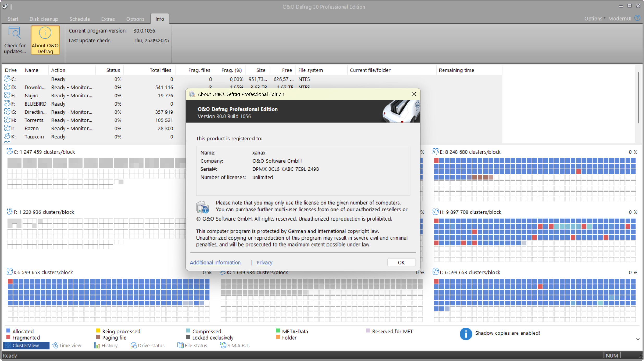Open the S.M.A.R.T. view
This screenshot has height=361, width=644.
(x=235, y=345)
